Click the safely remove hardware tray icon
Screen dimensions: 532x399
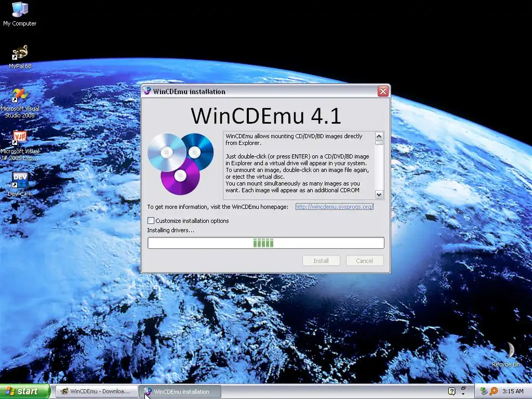[484, 391]
